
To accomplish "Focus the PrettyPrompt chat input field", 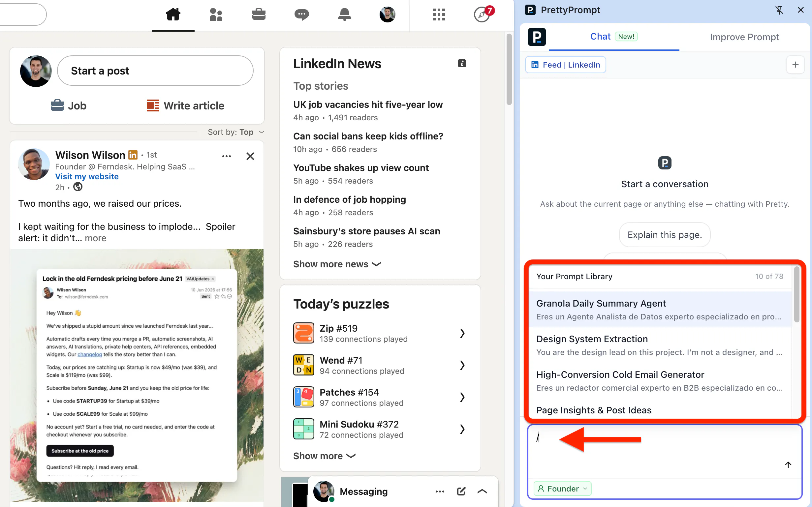I will (665, 450).
